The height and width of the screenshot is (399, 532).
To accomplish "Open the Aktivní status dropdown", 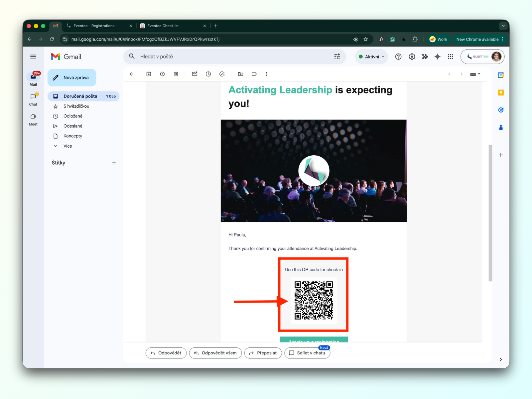I will [x=371, y=57].
